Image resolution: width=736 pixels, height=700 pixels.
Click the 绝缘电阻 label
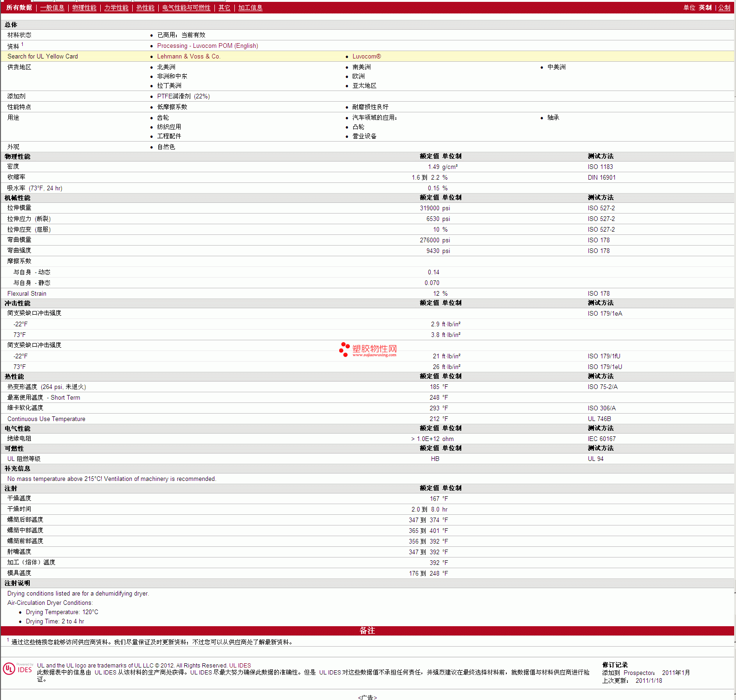click(x=19, y=438)
